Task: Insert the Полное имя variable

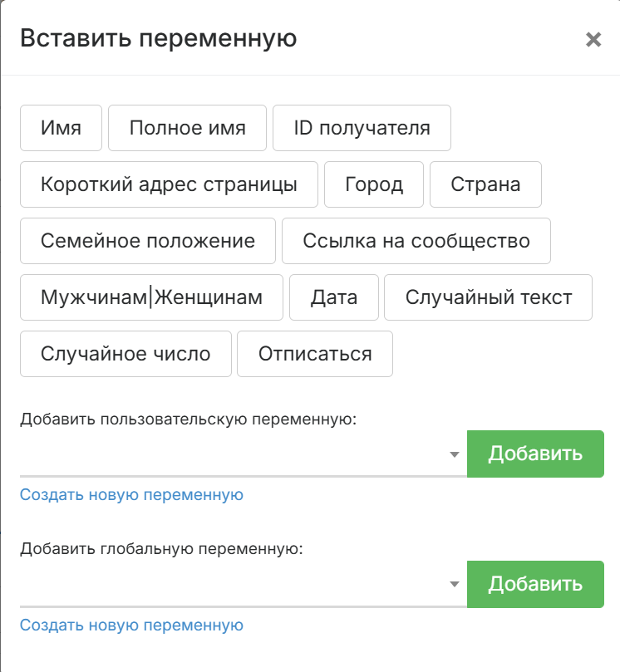Action: (188, 128)
